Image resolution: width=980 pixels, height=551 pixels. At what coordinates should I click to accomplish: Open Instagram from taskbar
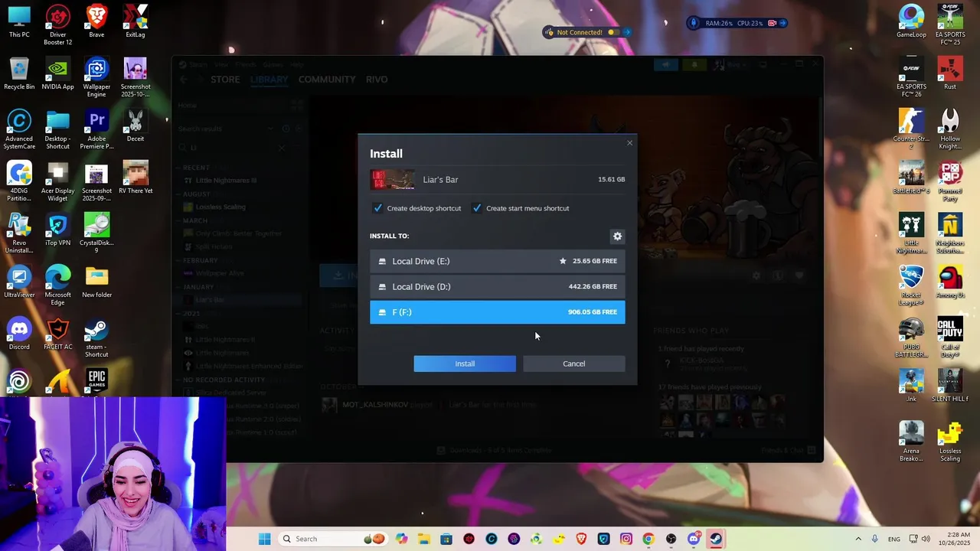[x=626, y=539]
